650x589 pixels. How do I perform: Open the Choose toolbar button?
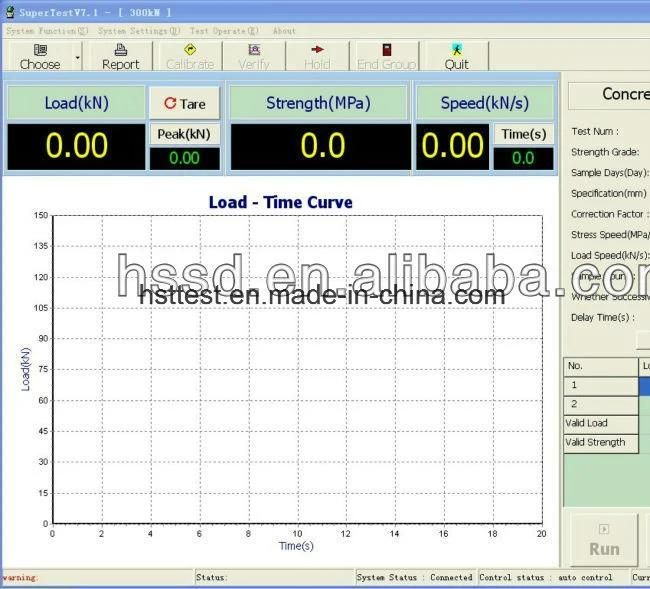click(x=40, y=57)
